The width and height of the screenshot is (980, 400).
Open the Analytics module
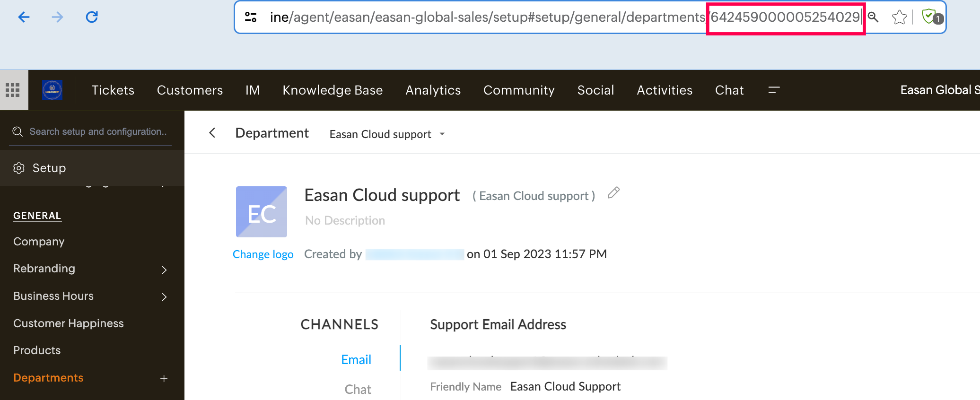[x=433, y=90]
